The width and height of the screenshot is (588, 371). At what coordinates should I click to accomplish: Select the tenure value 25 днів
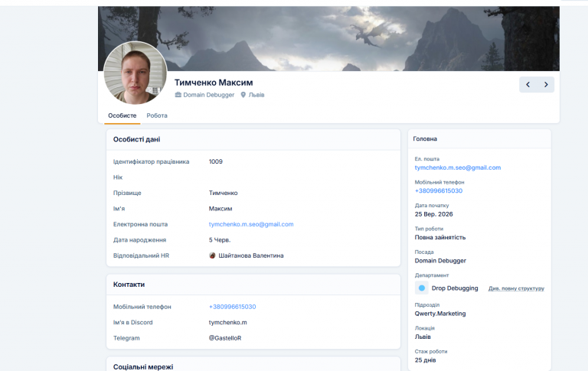click(x=425, y=360)
